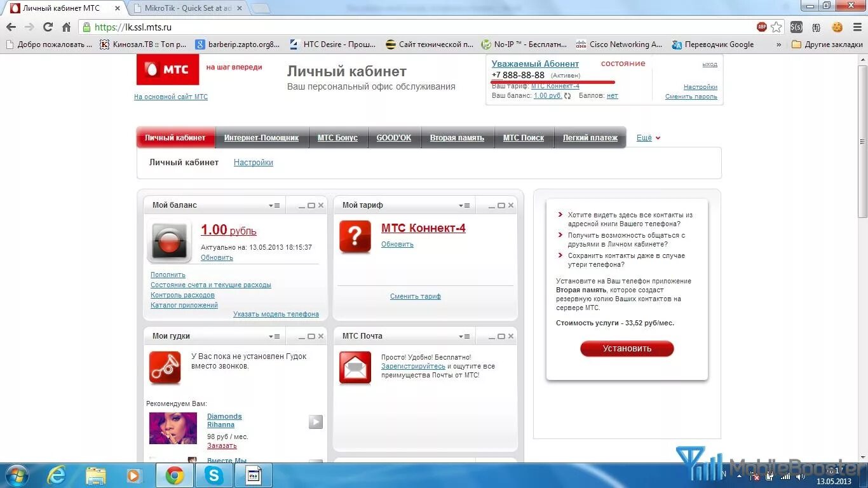This screenshot has width=868, height=488.
Task: Open the МТС Поиск tab
Action: [524, 137]
